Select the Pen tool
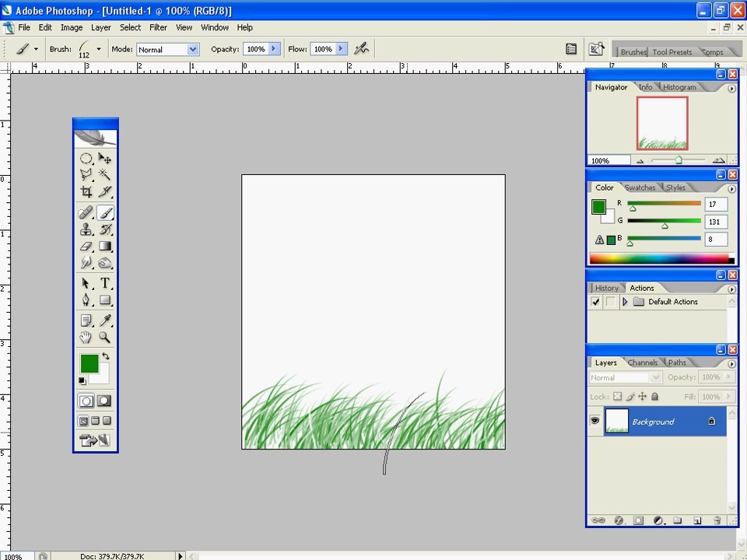Screen dimensions: 747x560 click(86, 300)
